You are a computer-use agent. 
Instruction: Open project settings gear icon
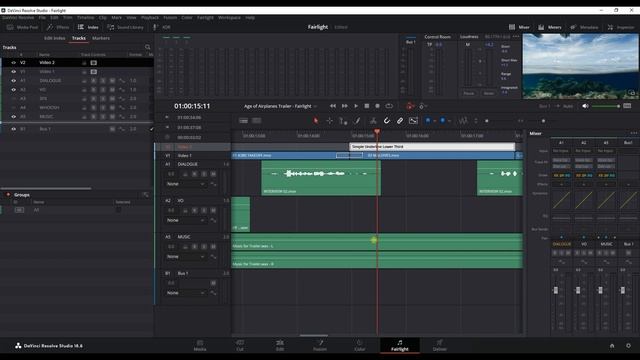(x=628, y=346)
